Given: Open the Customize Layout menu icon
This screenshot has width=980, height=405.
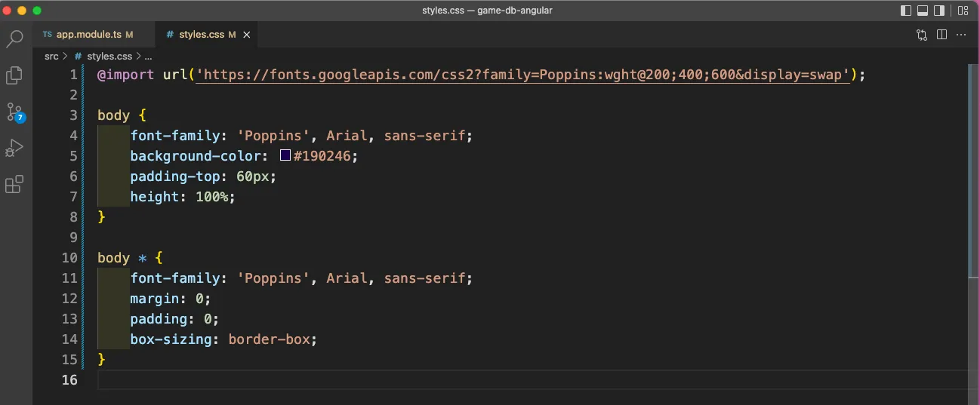Looking at the screenshot, I should click(x=963, y=11).
